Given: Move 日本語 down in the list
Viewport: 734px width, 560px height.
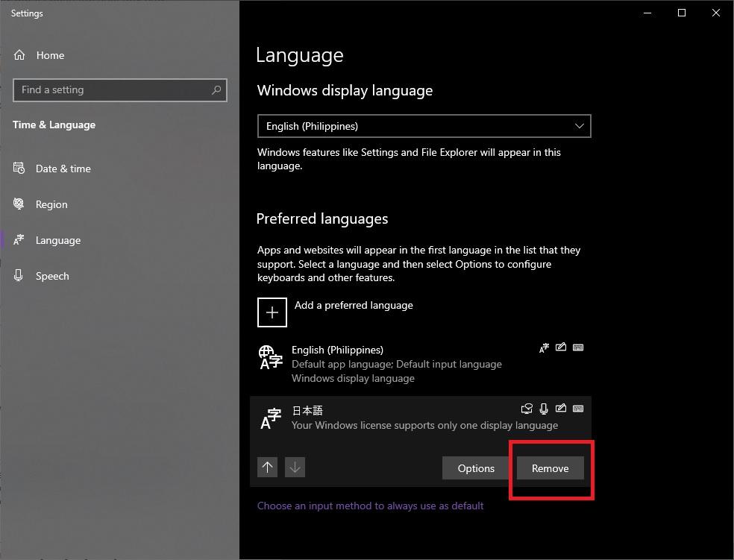Looking at the screenshot, I should (295, 468).
